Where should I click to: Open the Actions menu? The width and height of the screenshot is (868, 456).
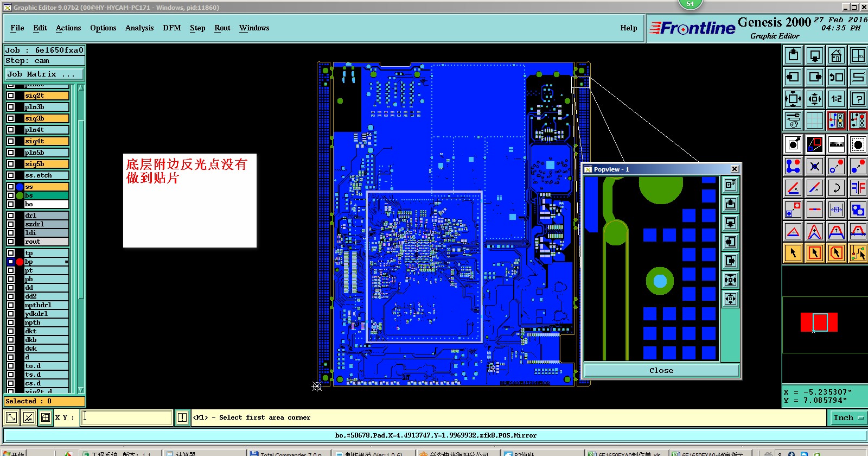pyautogui.click(x=68, y=28)
